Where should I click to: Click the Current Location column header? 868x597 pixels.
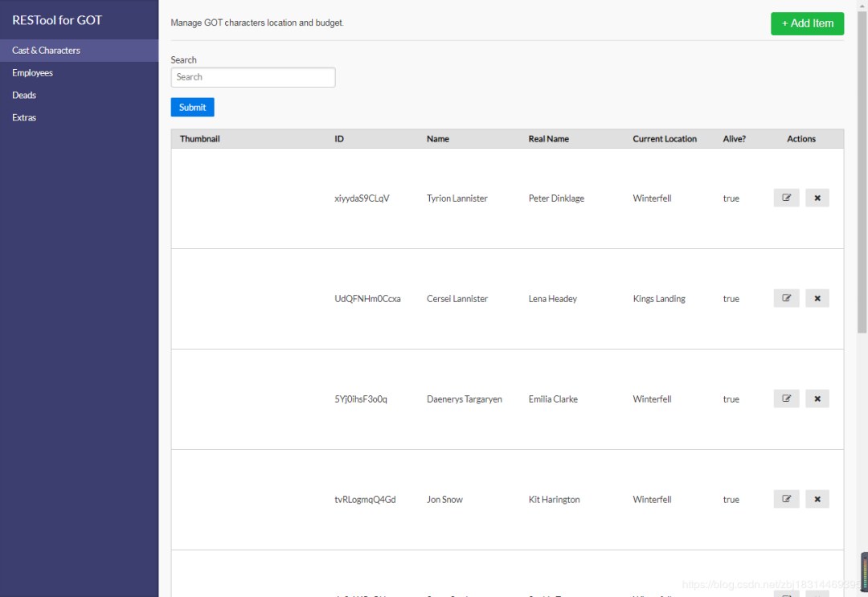[x=665, y=139]
